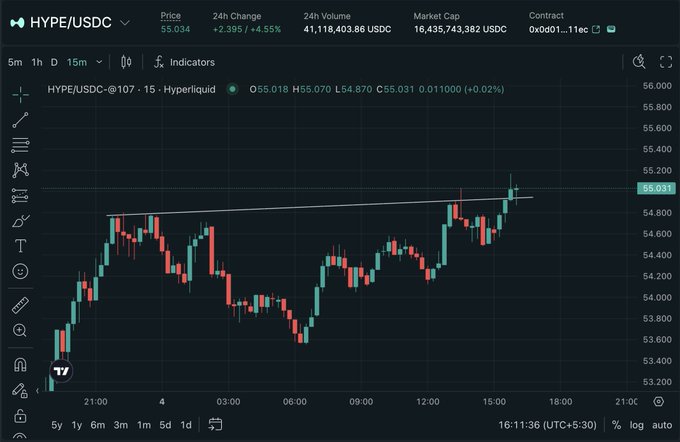
Task: Toggle log scale mode
Action: click(x=637, y=425)
